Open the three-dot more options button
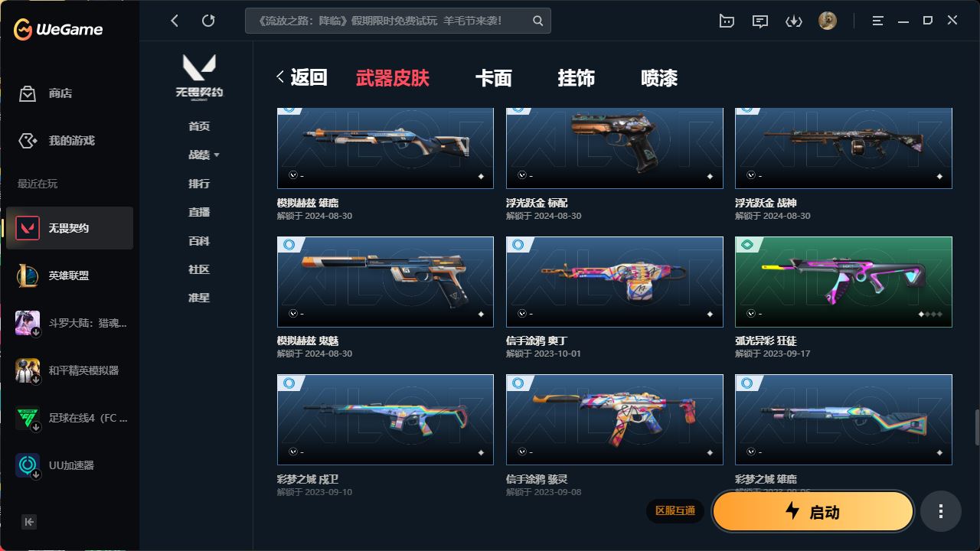 coord(940,512)
